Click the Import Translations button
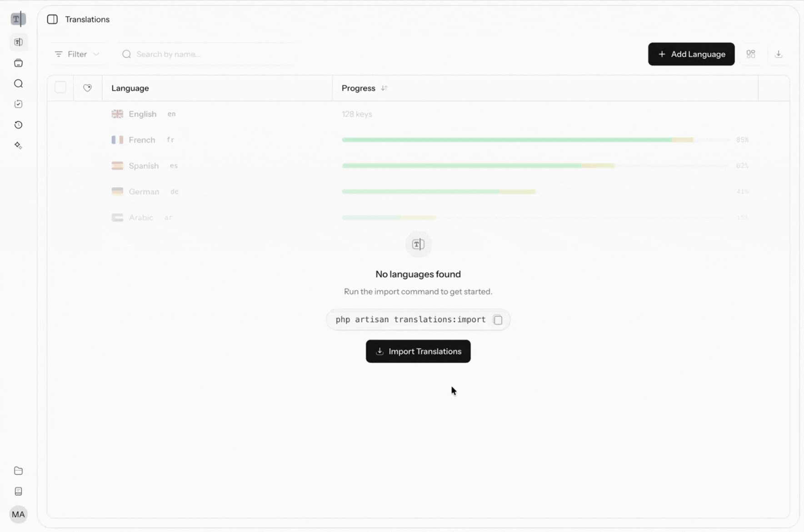 tap(418, 351)
